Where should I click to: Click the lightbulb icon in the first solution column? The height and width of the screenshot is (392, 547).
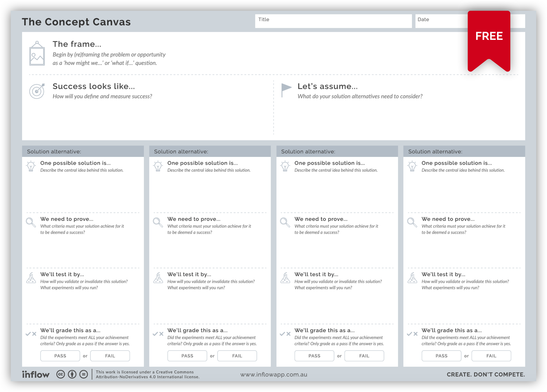(31, 166)
